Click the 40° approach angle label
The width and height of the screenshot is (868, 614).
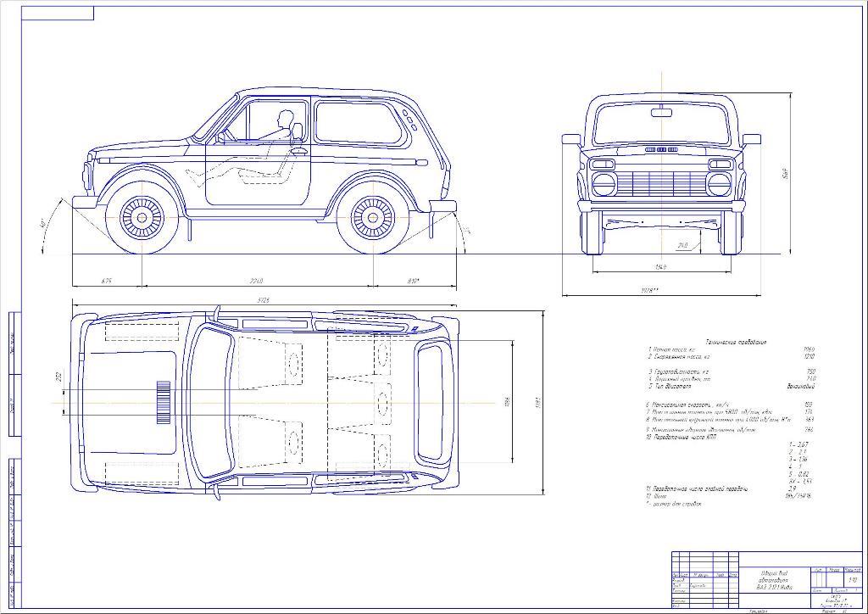coord(42,224)
